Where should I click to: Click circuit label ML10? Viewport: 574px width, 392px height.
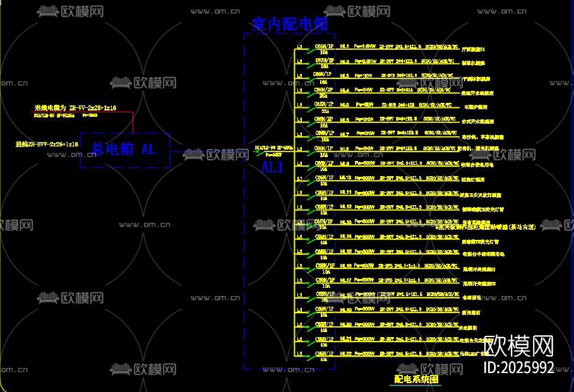[x=345, y=177]
